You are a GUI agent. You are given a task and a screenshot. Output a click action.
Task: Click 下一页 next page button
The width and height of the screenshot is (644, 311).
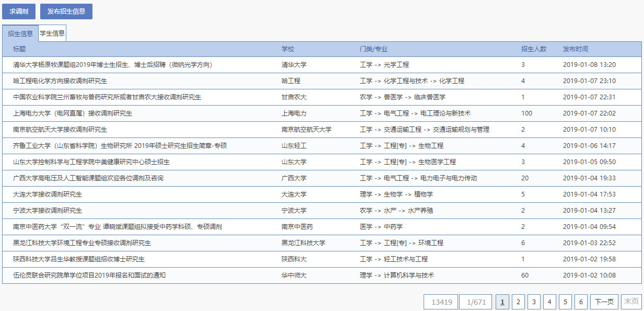click(604, 302)
